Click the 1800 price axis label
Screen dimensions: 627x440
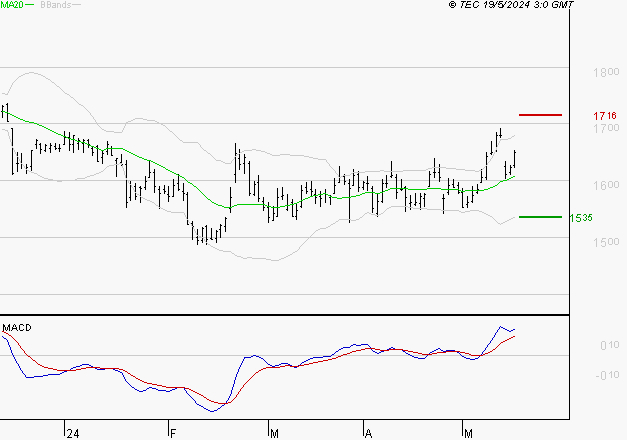(606, 72)
